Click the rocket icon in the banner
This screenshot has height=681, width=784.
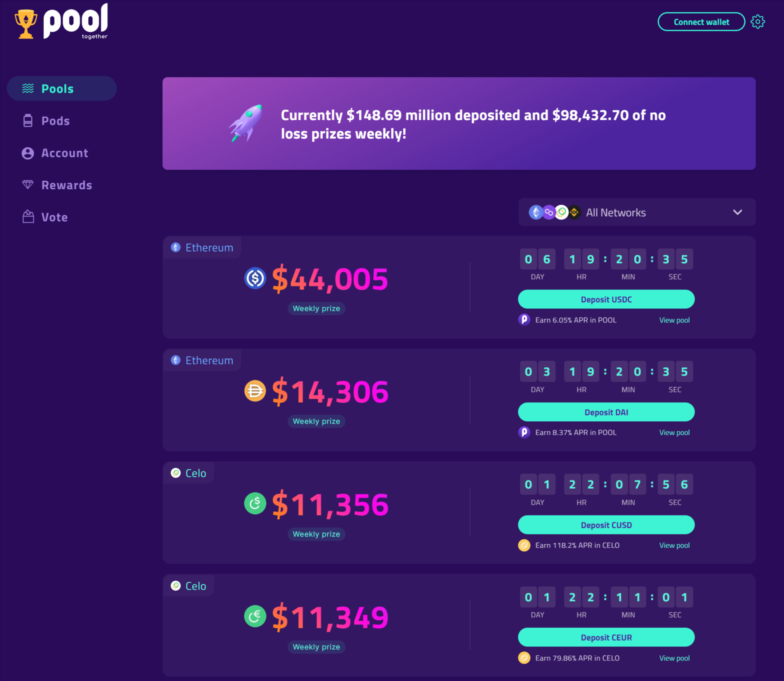coord(246,123)
